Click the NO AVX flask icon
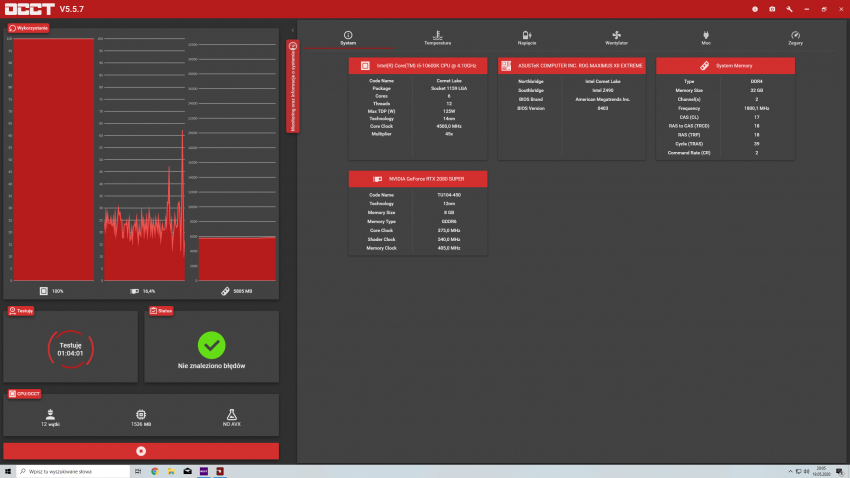Image resolution: width=850 pixels, height=478 pixels. (x=231, y=415)
